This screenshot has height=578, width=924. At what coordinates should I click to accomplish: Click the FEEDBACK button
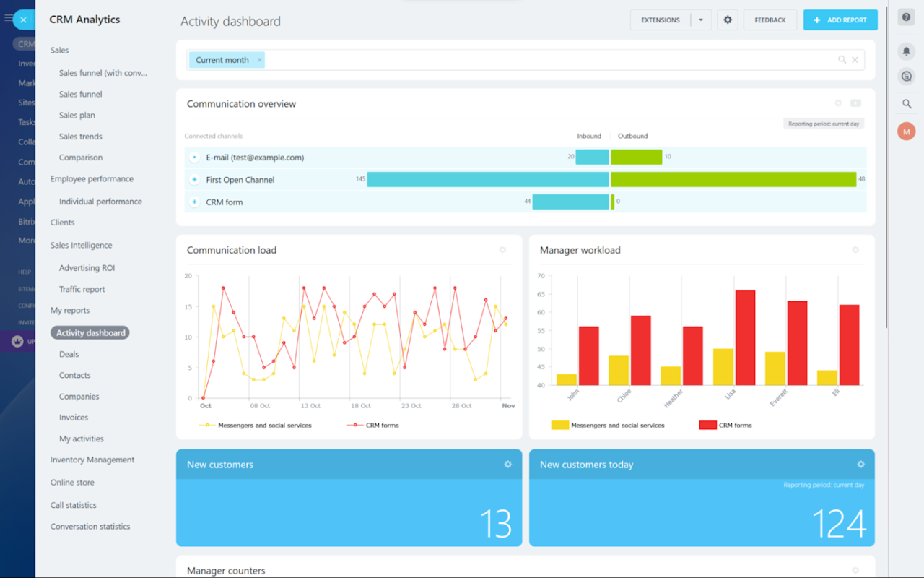pyautogui.click(x=770, y=20)
